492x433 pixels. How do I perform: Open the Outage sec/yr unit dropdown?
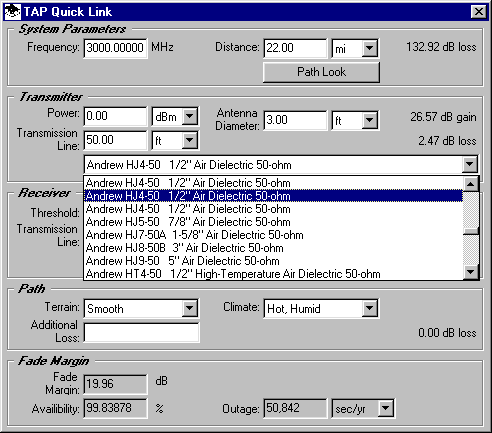[x=386, y=408]
